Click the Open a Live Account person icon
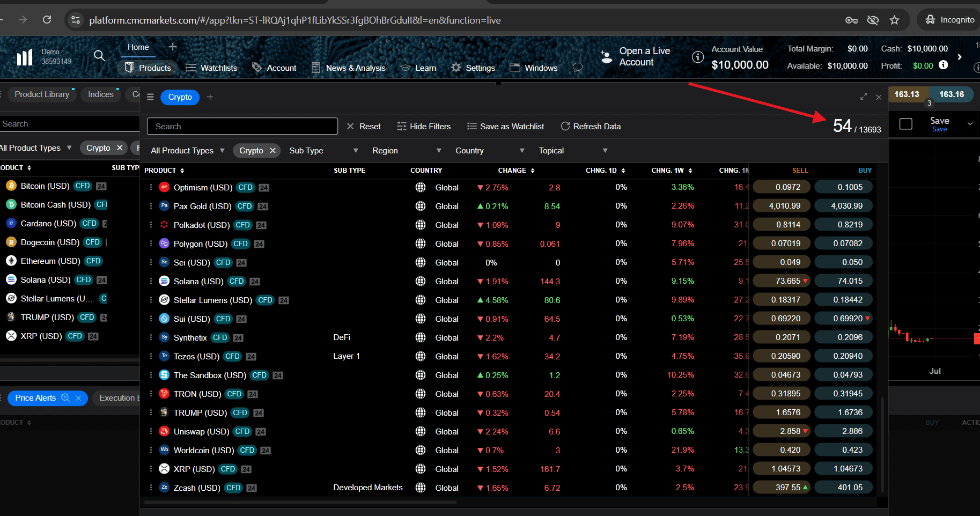This screenshot has height=516, width=980. [x=606, y=57]
